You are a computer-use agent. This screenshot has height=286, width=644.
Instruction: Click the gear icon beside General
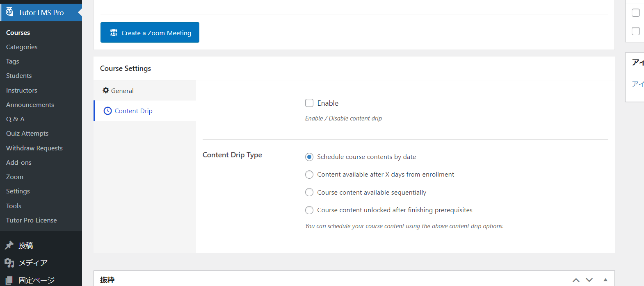tap(106, 91)
